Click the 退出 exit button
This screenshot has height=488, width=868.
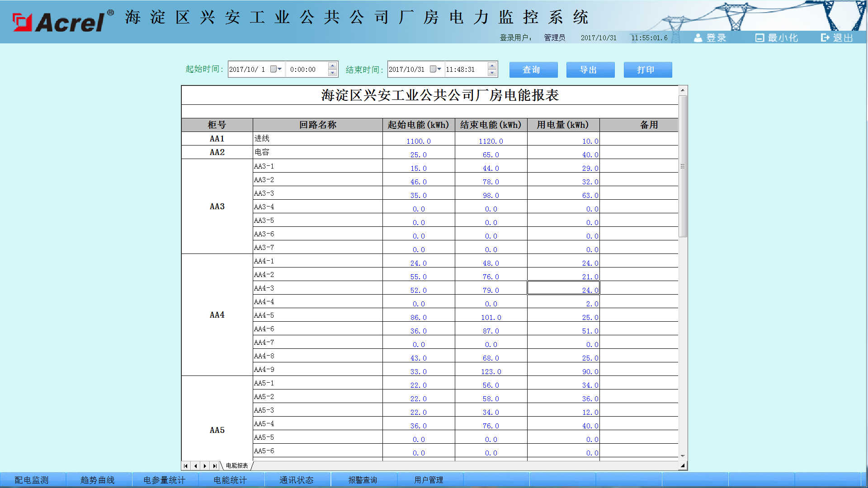click(x=837, y=38)
